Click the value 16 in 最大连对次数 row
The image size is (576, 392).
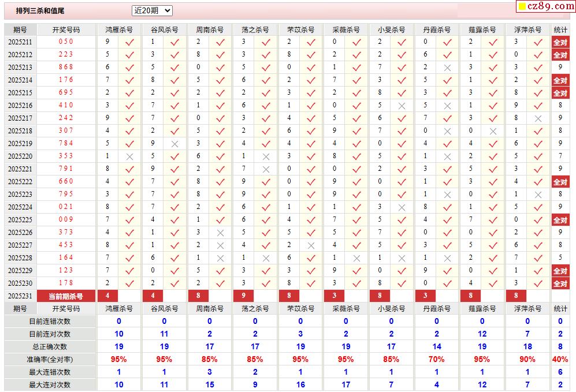point(300,385)
